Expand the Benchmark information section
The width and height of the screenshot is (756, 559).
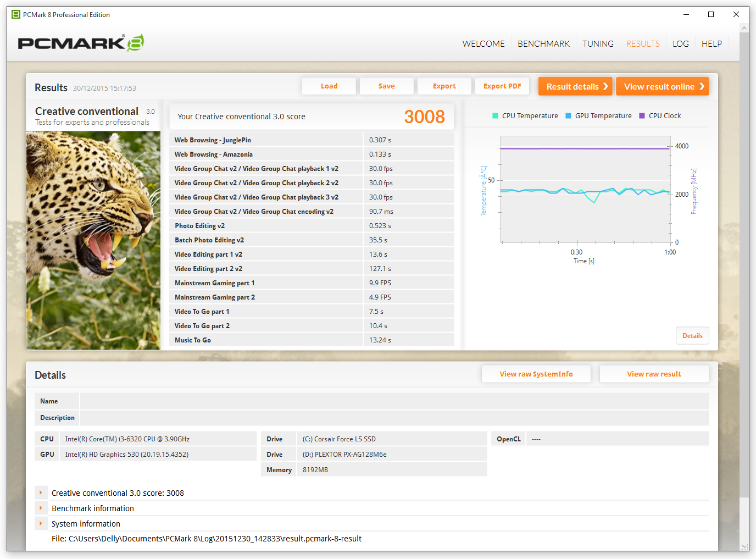click(x=41, y=508)
